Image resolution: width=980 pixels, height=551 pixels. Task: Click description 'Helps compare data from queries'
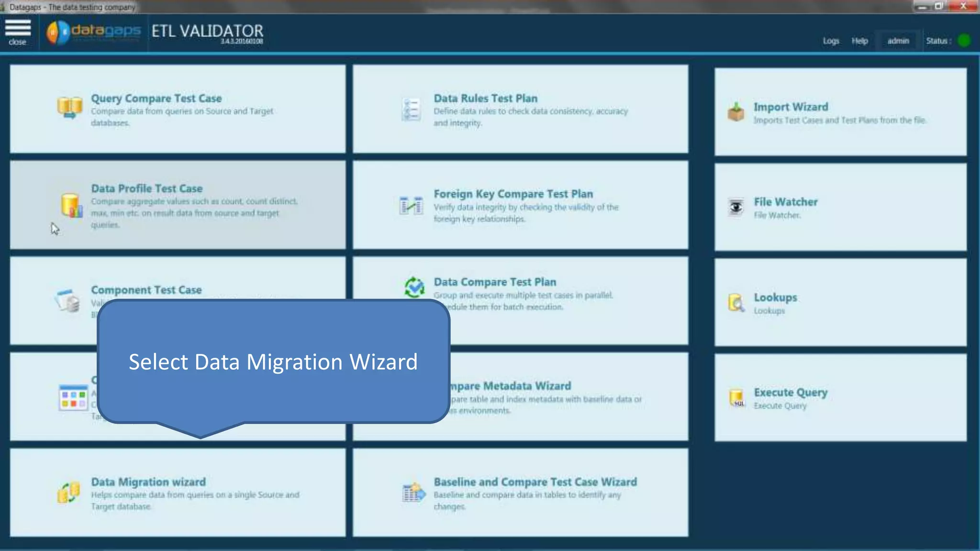[195, 500]
